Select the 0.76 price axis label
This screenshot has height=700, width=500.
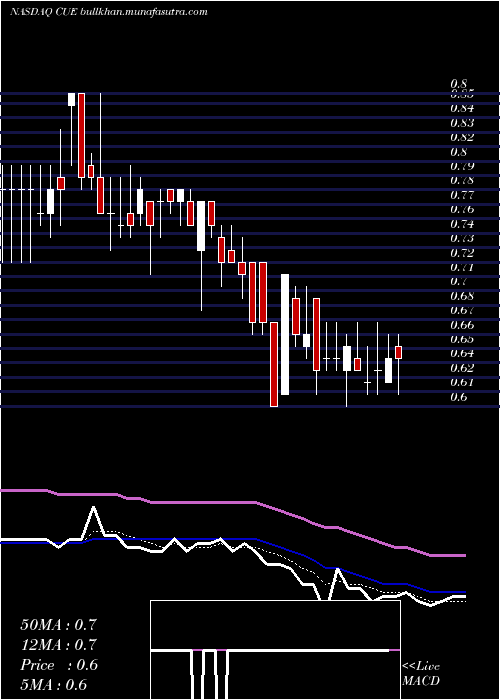click(462, 209)
